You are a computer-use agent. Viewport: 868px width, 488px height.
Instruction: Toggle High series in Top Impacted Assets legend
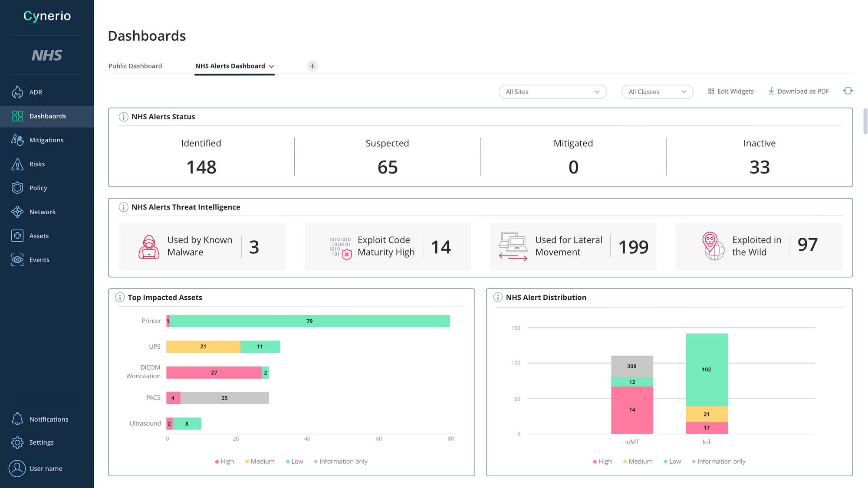[224, 462]
